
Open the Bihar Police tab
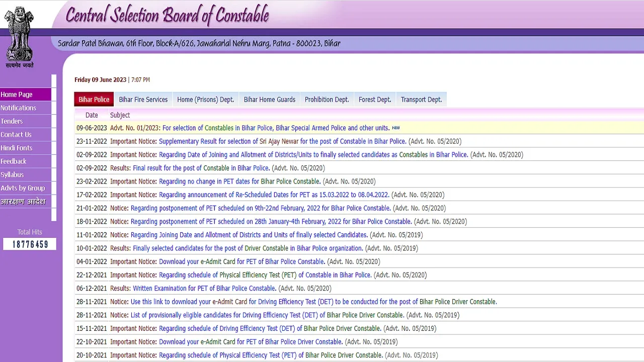[x=94, y=100]
